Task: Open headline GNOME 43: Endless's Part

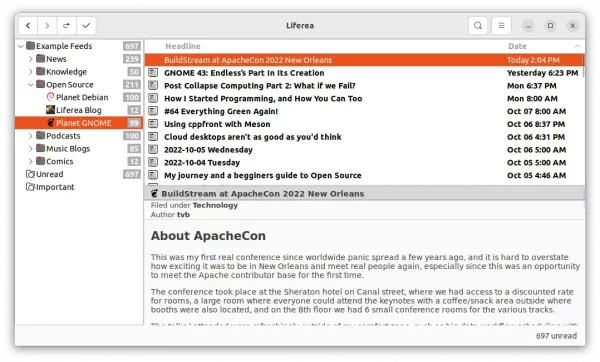Action: click(x=244, y=73)
